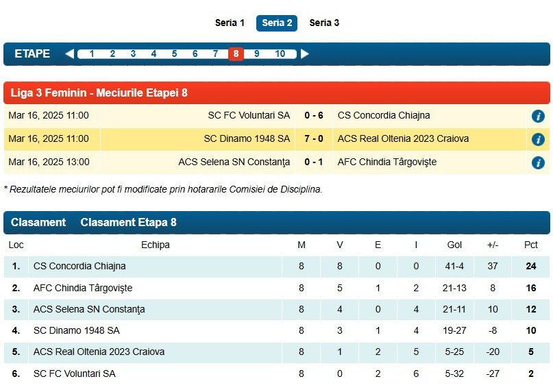Open info icon for Voluntari vs Concordia match
Screen dimensions: 553x392
[538, 116]
